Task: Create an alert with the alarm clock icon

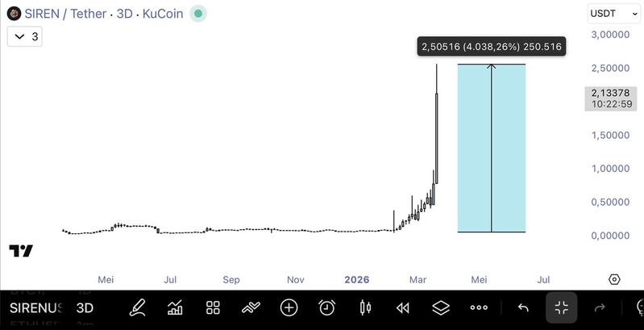Action: [326, 307]
